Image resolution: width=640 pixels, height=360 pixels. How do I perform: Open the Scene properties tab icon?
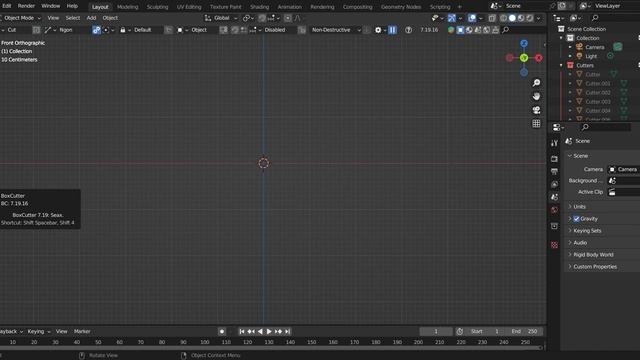[554, 197]
